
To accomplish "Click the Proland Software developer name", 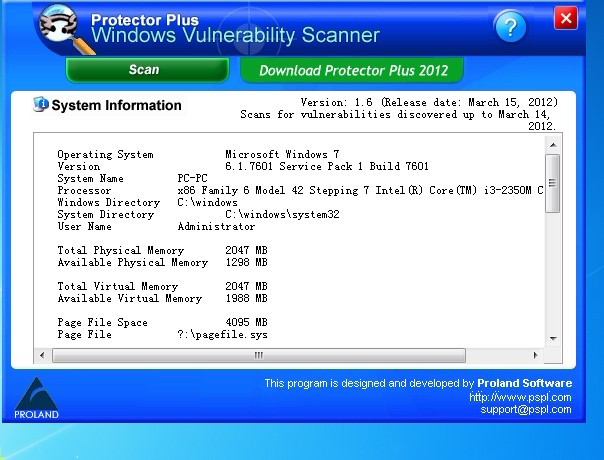I will (x=524, y=383).
